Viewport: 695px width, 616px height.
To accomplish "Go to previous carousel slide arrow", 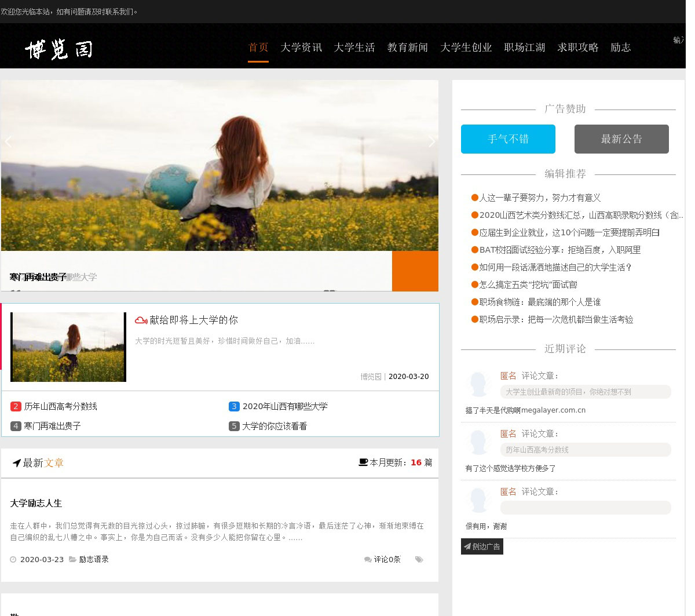I will [9, 141].
